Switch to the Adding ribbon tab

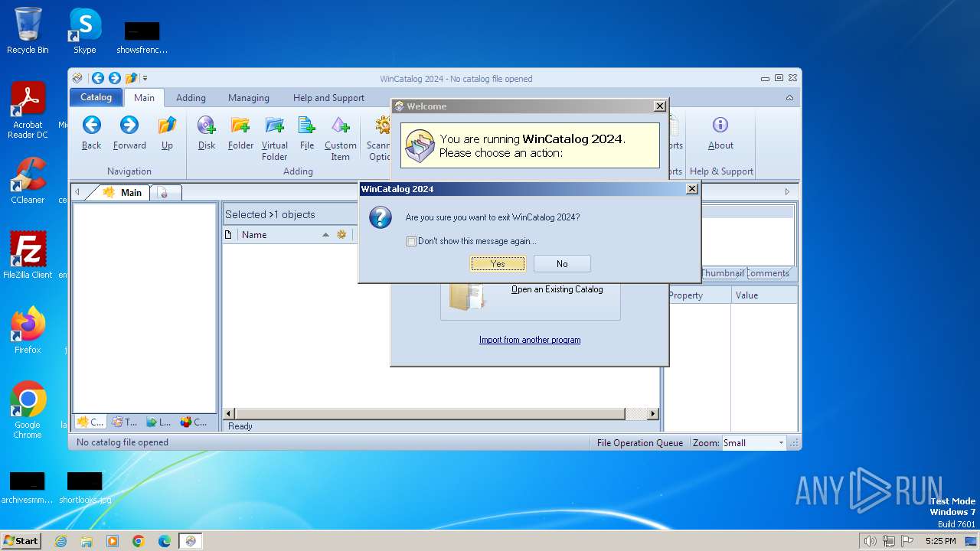(x=191, y=98)
